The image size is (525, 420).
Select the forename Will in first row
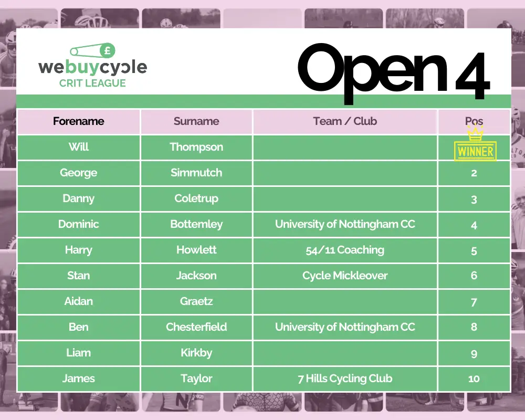79,147
